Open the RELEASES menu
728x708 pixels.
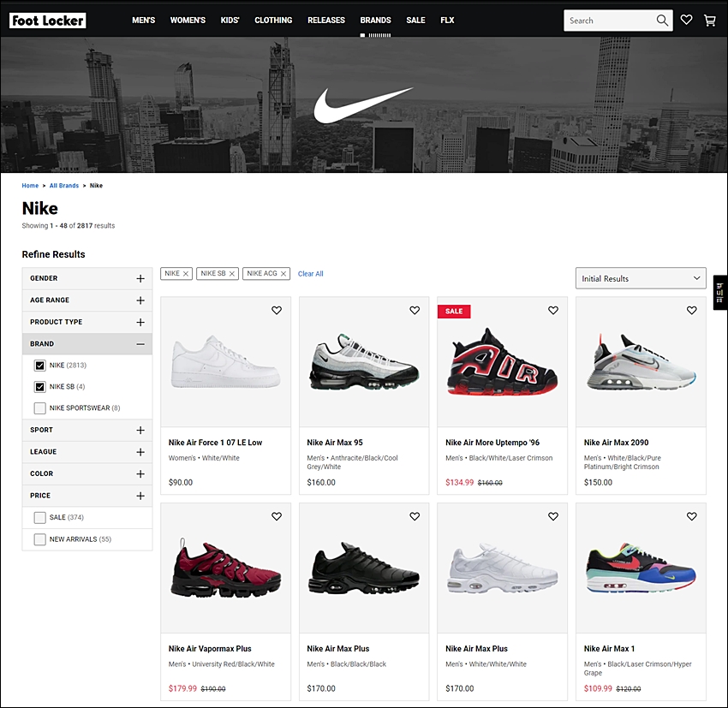(x=326, y=21)
